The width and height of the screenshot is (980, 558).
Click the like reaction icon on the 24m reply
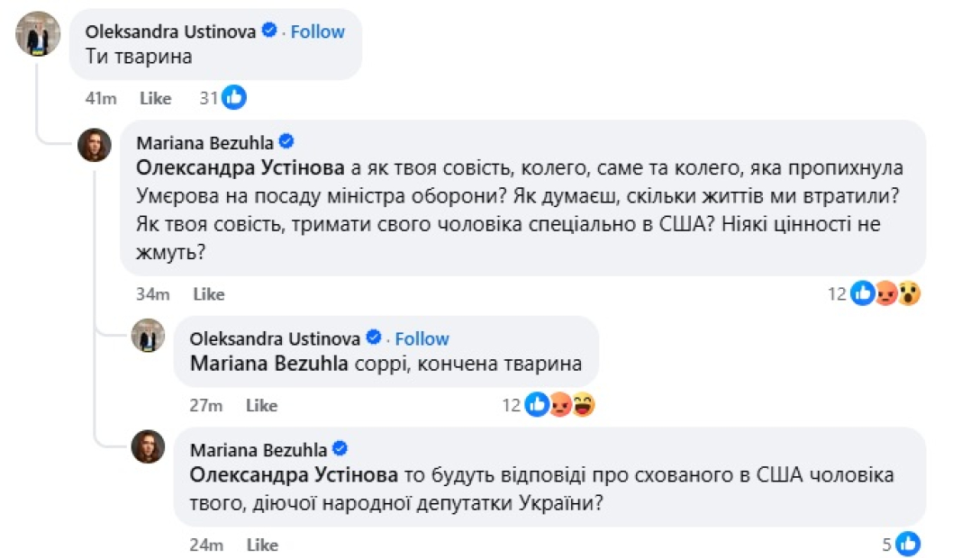coord(908,544)
